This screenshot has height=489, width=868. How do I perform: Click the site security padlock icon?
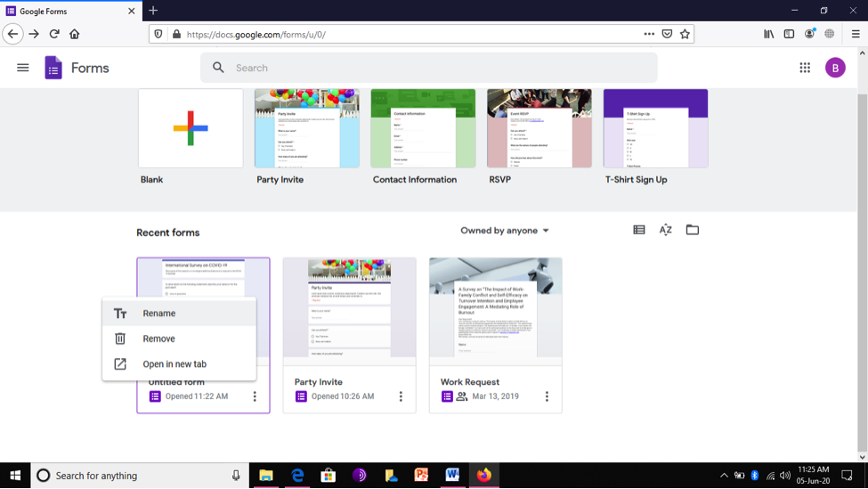pyautogui.click(x=176, y=35)
